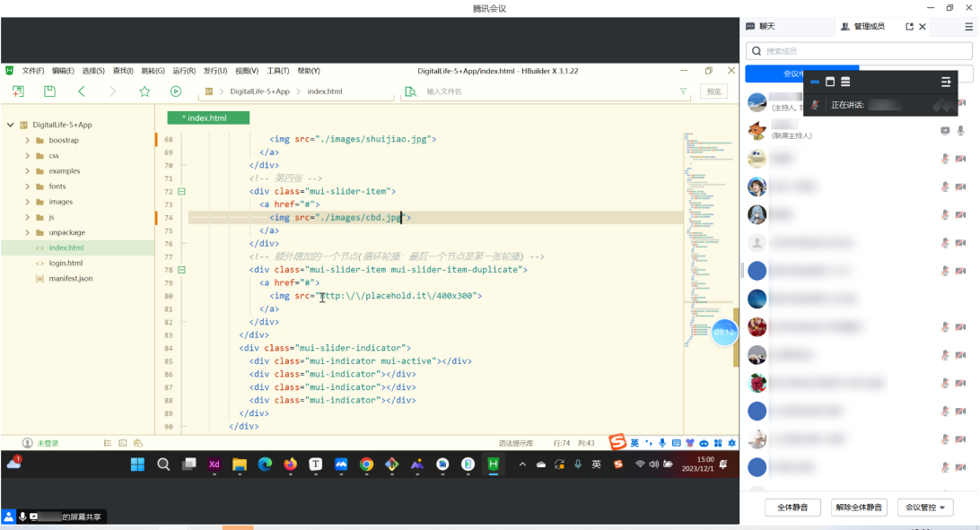Open the terminal icon in HBuilder status bar

pos(122,443)
